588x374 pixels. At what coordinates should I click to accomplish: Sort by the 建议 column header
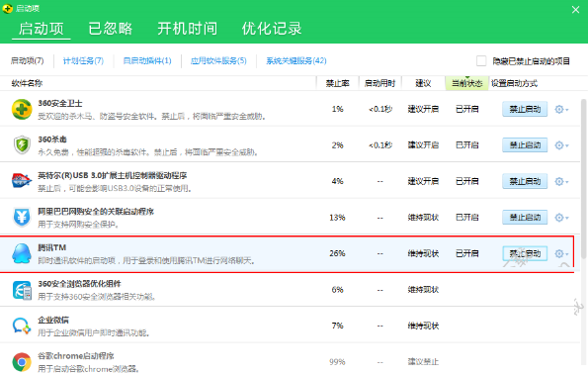tap(423, 83)
